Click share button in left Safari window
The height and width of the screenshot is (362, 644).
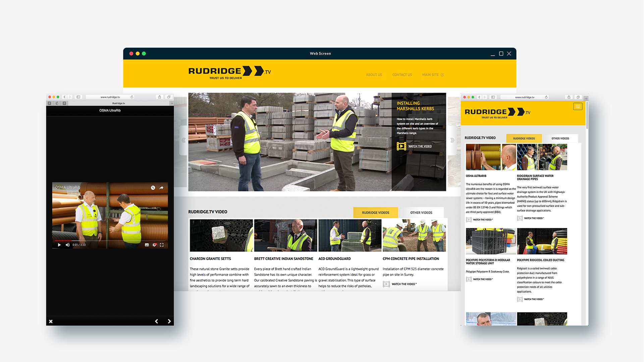click(160, 97)
